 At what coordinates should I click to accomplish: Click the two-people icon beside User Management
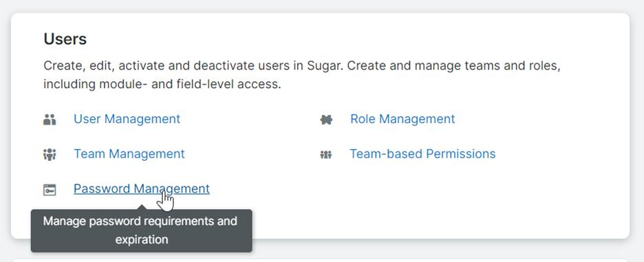pos(50,120)
